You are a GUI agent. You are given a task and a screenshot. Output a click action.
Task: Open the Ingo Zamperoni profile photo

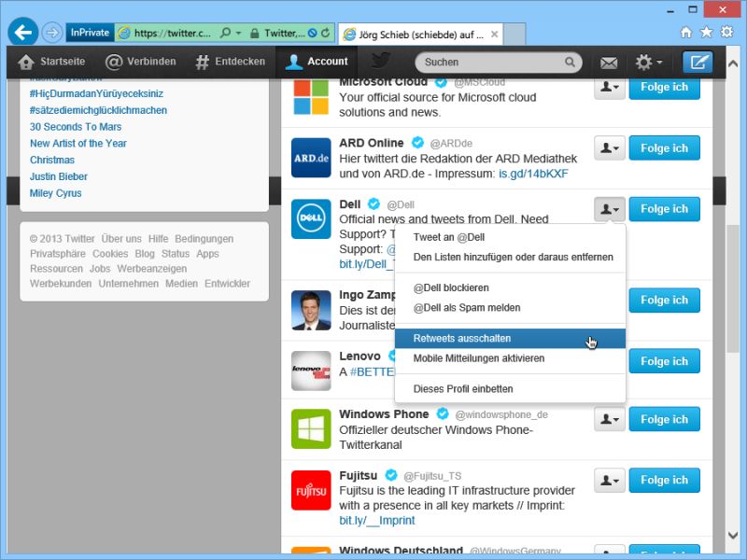coord(311,310)
